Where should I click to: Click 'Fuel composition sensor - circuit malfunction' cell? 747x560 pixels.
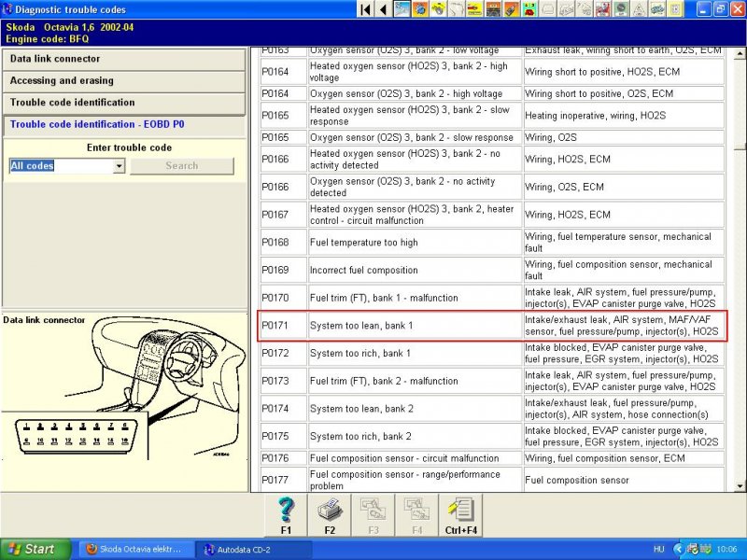point(415,458)
